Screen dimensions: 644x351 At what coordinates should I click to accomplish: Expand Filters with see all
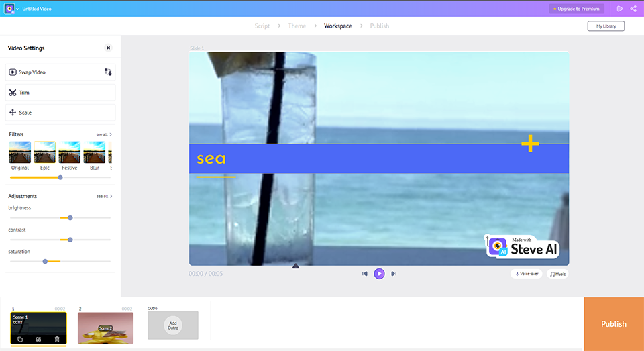coord(104,134)
